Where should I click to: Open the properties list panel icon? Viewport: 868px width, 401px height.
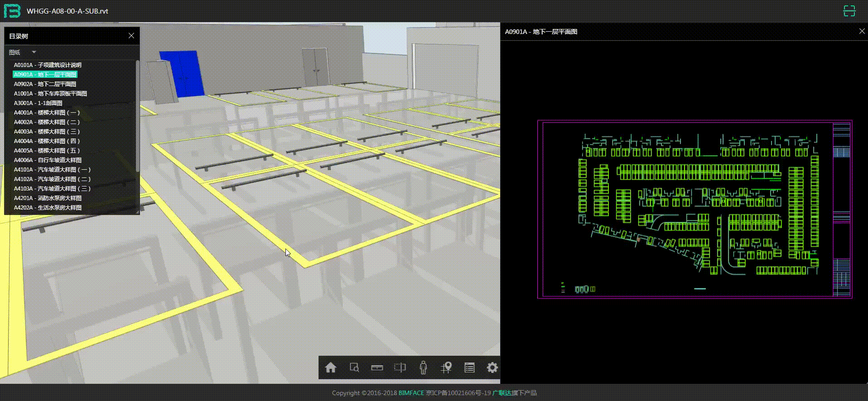click(x=469, y=368)
